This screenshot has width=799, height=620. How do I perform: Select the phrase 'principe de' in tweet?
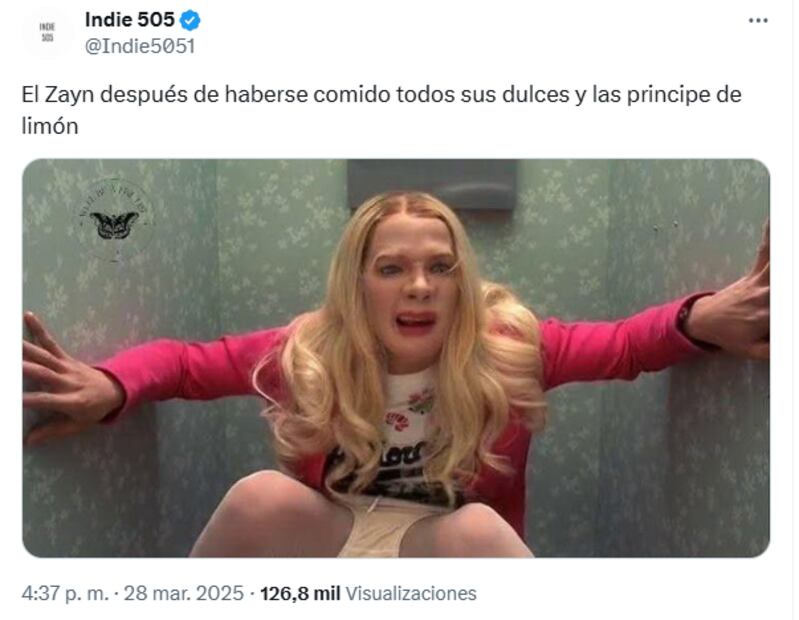pyautogui.click(x=684, y=95)
